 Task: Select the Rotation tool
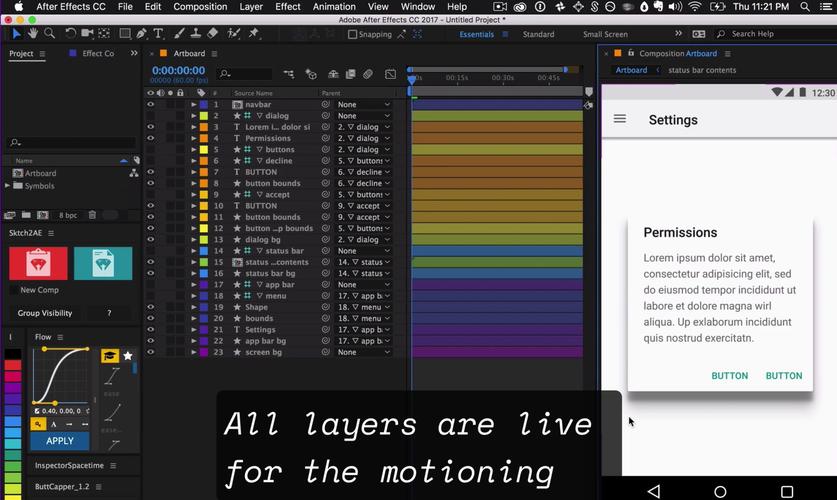click(70, 34)
